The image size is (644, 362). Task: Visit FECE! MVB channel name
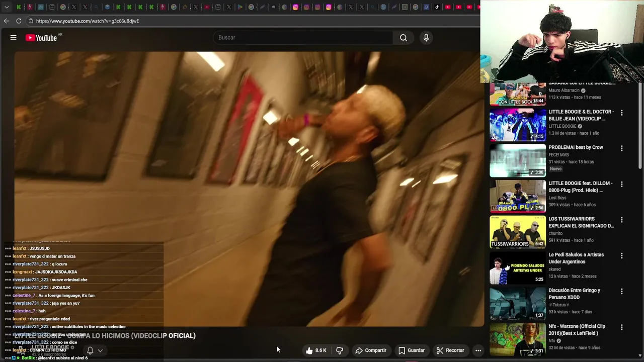click(x=558, y=155)
